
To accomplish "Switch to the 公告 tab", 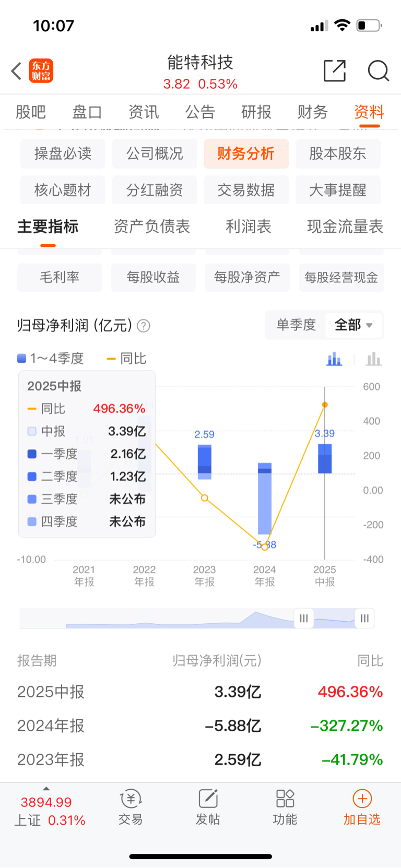I will tap(200, 112).
